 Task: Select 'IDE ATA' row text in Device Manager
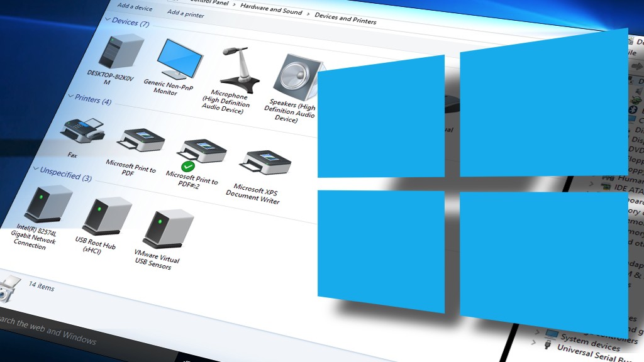point(628,189)
